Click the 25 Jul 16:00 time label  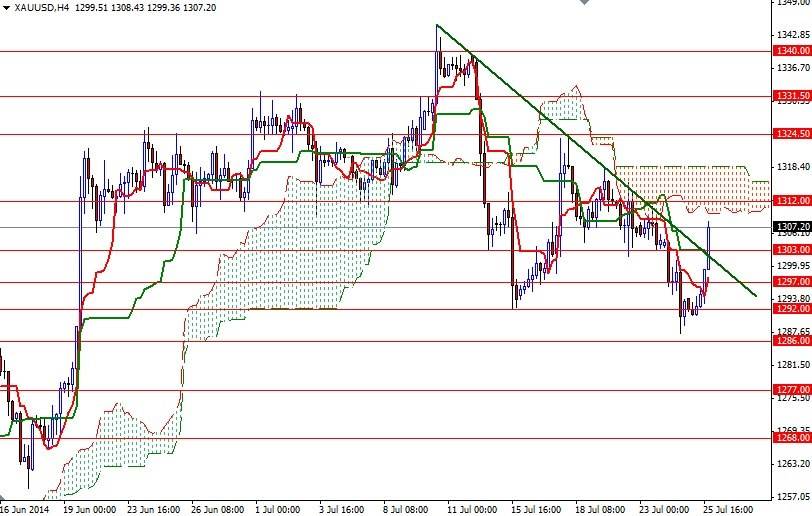tap(728, 509)
